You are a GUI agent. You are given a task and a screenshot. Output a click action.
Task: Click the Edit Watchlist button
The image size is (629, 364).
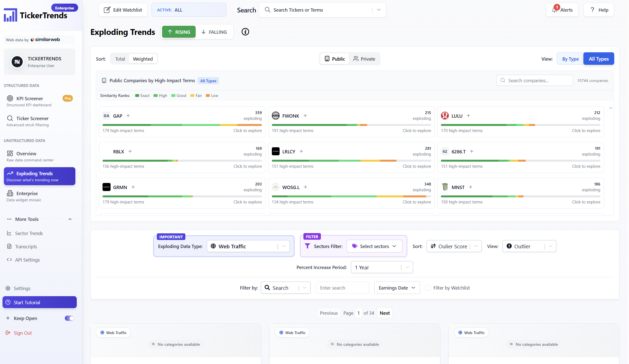click(x=123, y=10)
